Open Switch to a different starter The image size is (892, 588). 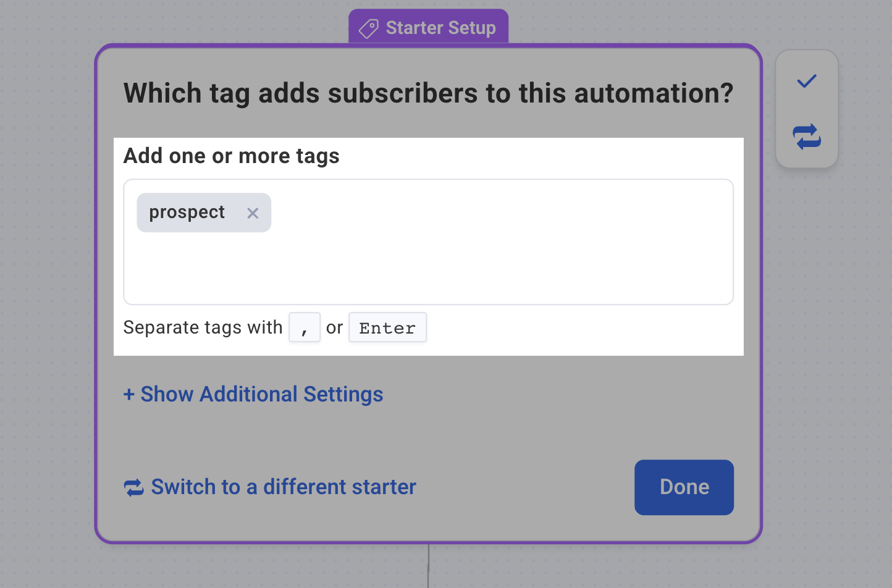point(284,487)
